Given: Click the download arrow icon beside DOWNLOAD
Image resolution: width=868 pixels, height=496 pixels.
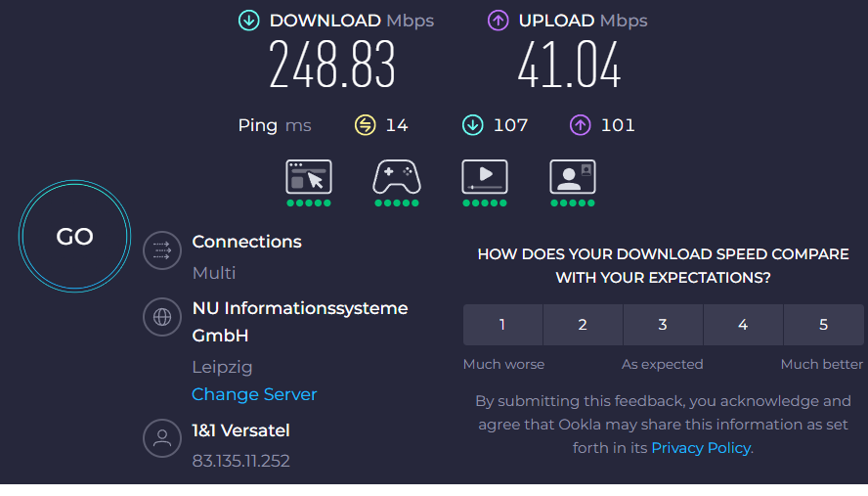Looking at the screenshot, I should pyautogui.click(x=249, y=21).
